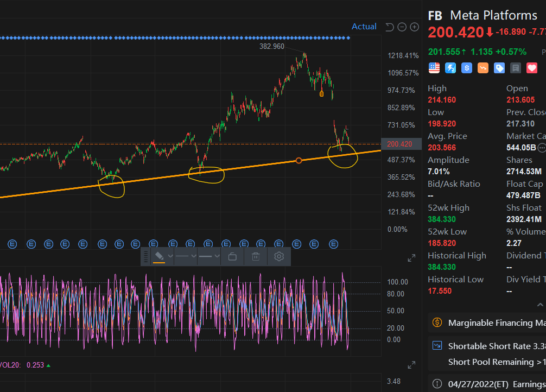
Task: Click the 1218.41% axis label
Action: 403,56
